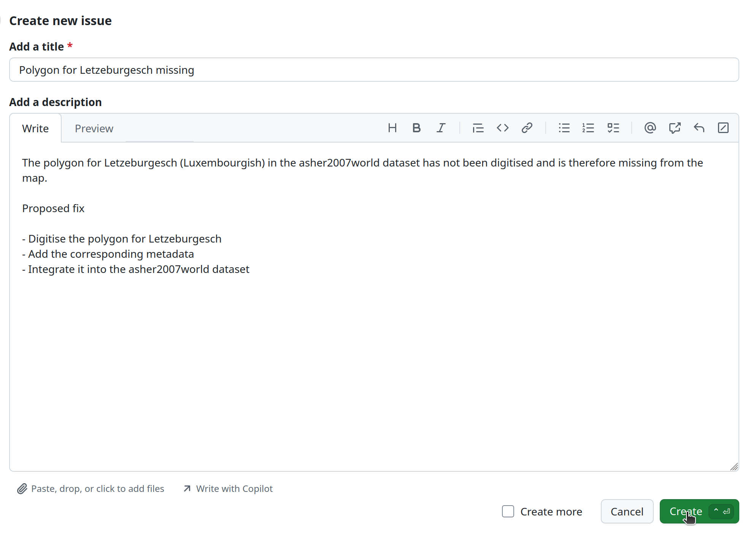756x536 pixels.
Task: Select the Write tab
Action: [x=35, y=128]
